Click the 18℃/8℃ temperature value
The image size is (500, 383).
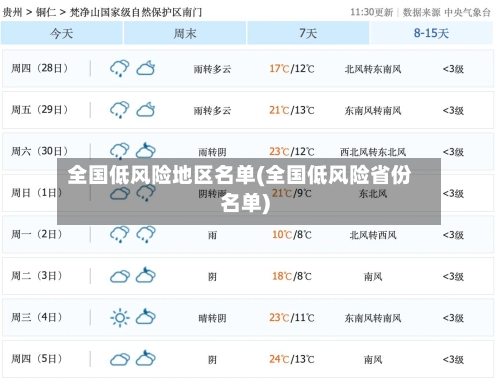[292, 276]
